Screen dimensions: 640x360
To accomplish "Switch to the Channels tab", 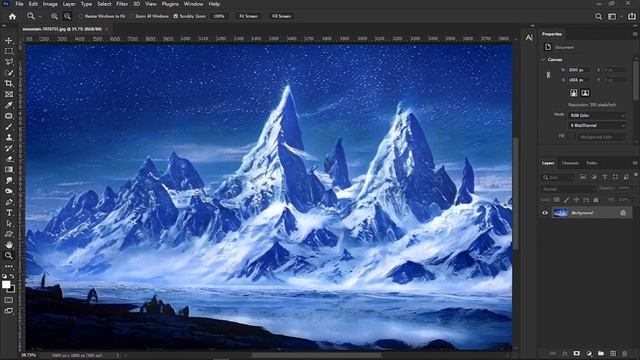I will (570, 163).
